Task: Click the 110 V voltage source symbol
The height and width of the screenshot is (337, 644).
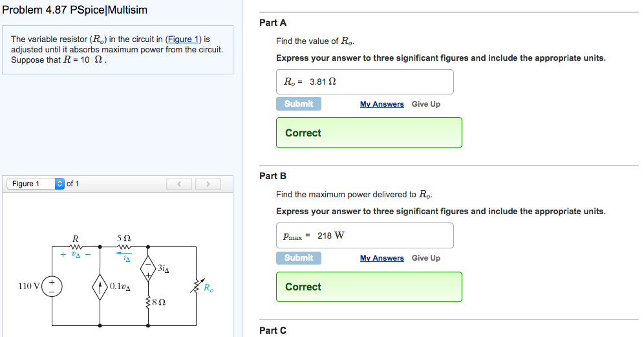Action: click(x=52, y=286)
